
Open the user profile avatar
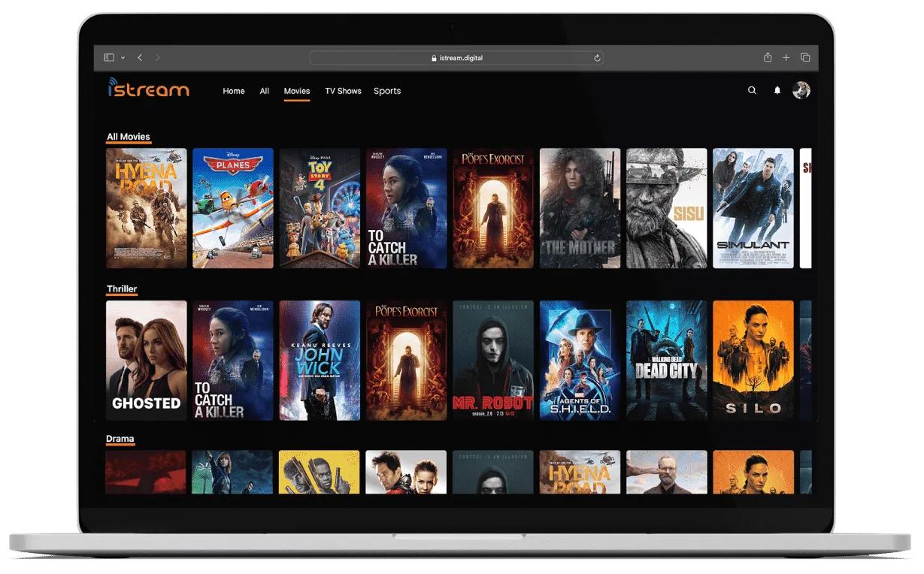tap(801, 90)
